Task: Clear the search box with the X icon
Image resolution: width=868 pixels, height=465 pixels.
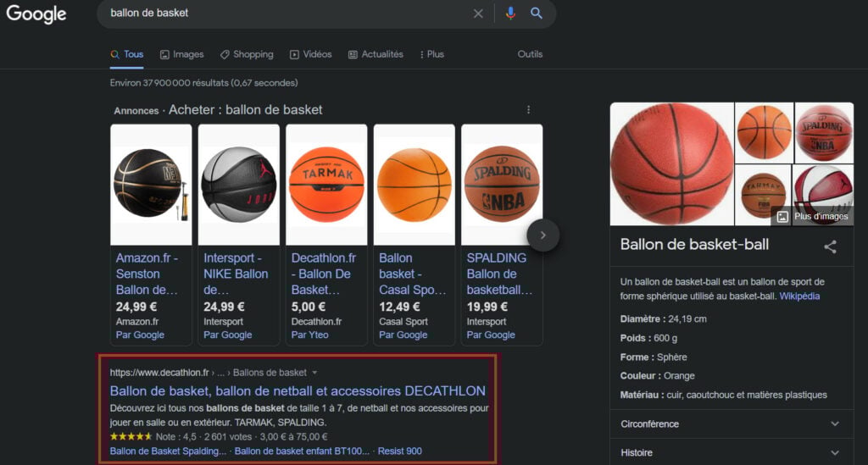Action: click(x=478, y=14)
